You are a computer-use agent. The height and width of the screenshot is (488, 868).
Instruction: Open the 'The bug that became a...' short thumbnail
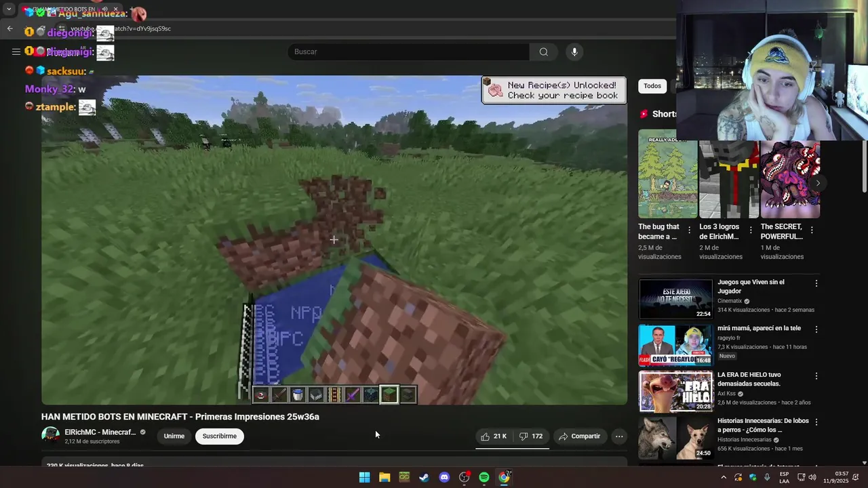[x=667, y=174]
